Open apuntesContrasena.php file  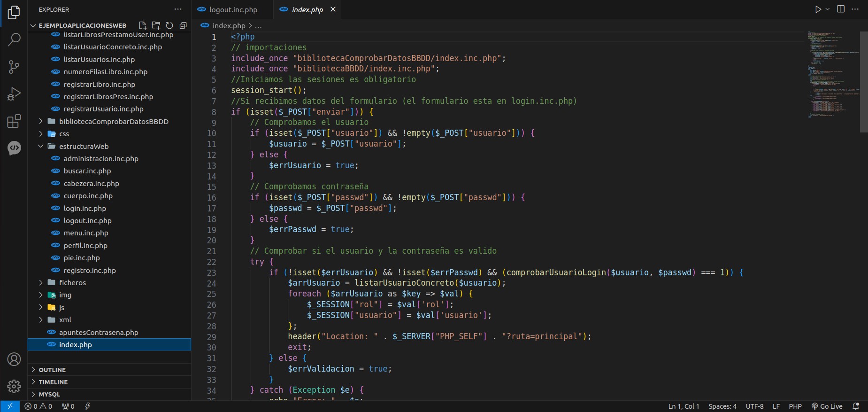[109, 332]
